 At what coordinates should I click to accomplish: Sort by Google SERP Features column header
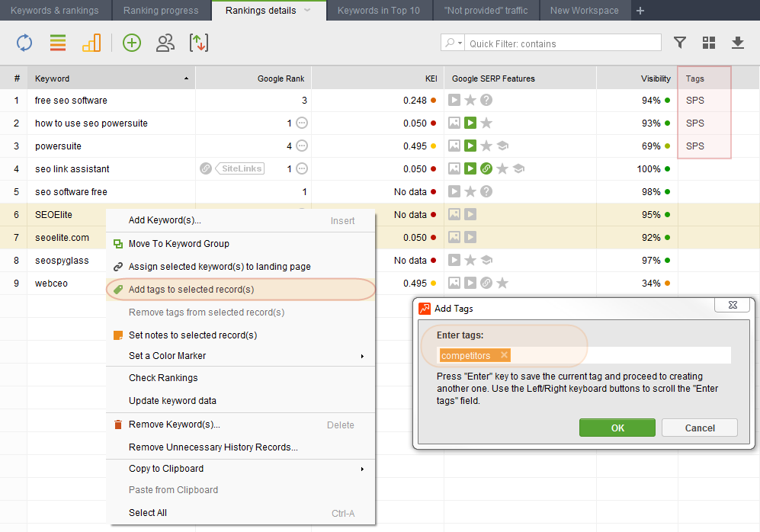point(520,79)
